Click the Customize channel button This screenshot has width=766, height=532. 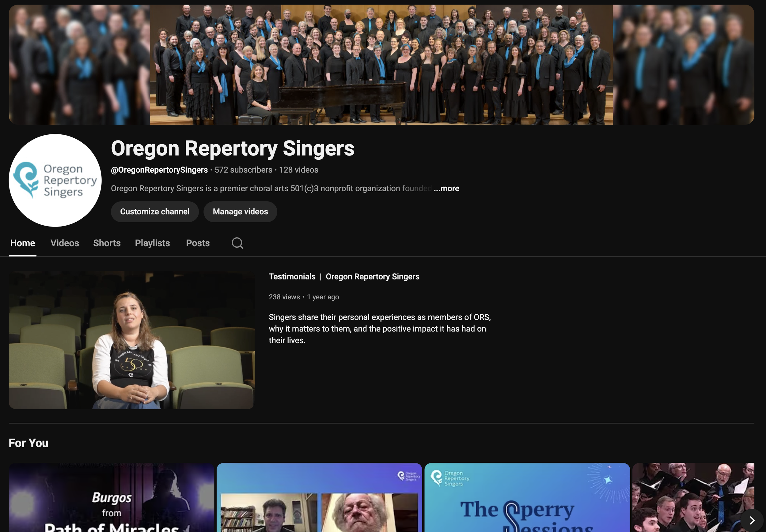pos(154,212)
